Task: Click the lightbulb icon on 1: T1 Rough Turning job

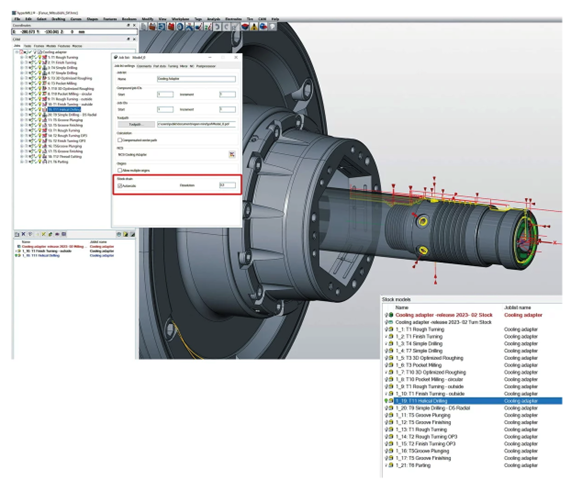Action: [40, 58]
